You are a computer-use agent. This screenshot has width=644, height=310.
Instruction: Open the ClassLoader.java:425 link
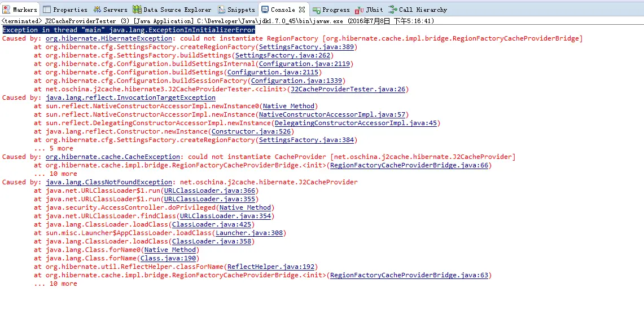click(x=212, y=224)
